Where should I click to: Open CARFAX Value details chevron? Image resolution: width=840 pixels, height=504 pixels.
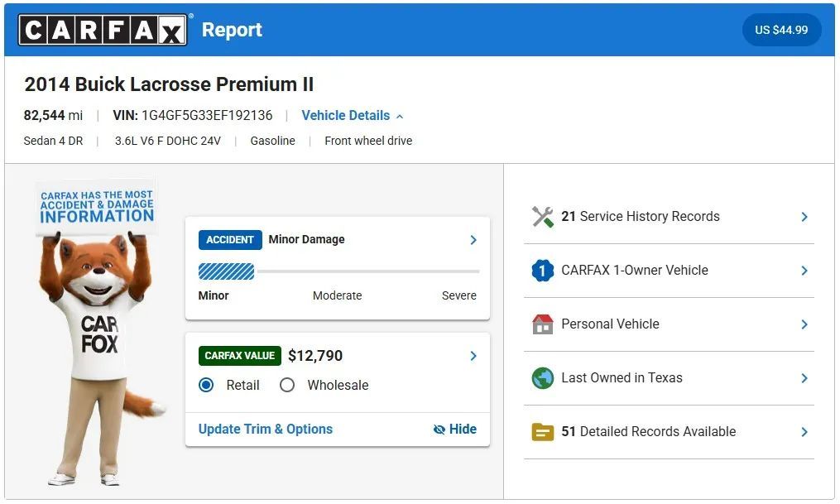473,356
